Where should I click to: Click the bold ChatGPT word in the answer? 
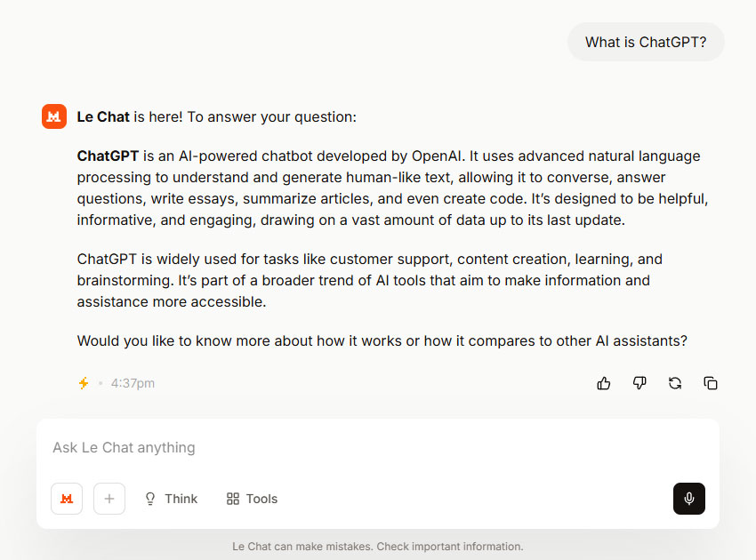(x=108, y=156)
